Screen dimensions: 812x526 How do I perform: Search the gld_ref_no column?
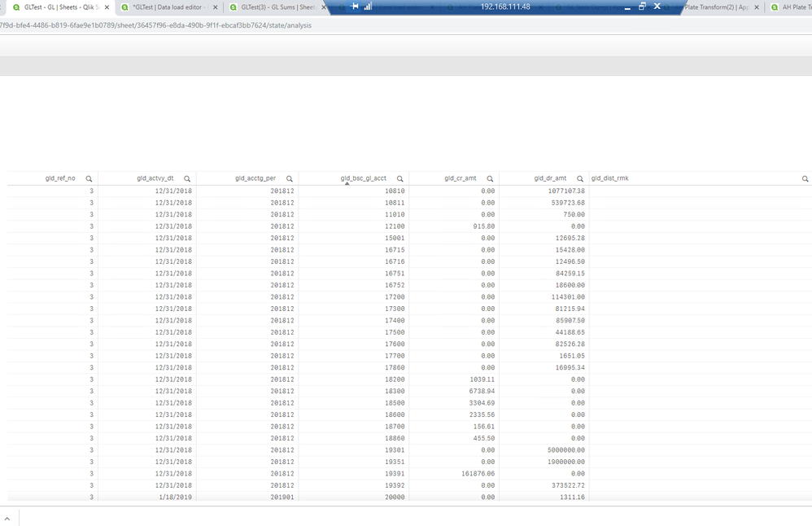click(89, 179)
